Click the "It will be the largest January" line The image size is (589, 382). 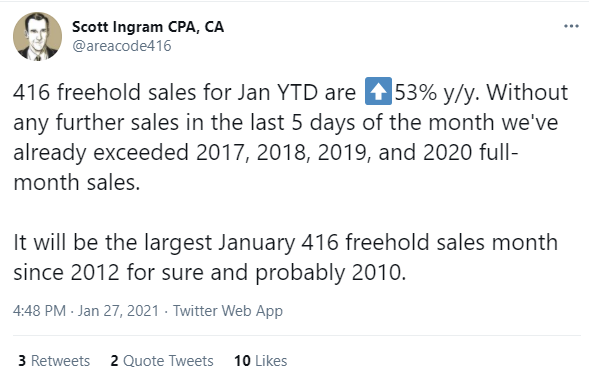pos(154,243)
